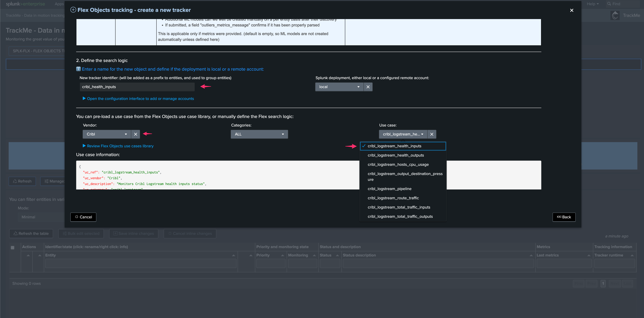644x318 pixels.
Task: Select cribl_logstream_health_outputs use case
Action: 396,155
